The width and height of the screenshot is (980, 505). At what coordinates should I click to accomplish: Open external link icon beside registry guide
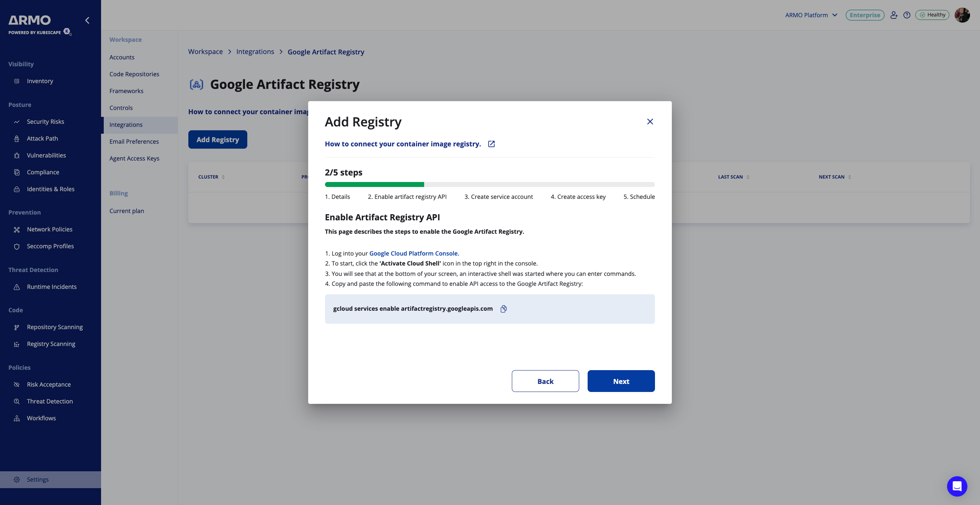pyautogui.click(x=491, y=144)
